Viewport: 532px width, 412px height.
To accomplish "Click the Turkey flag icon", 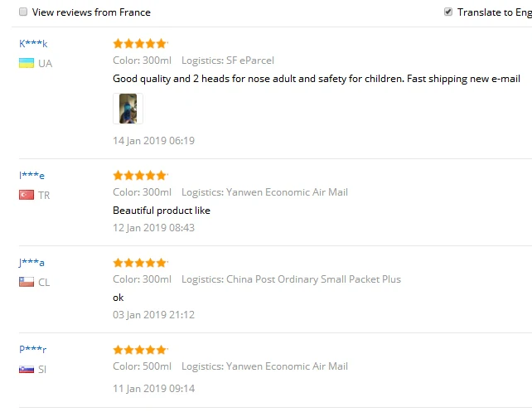I will click(x=27, y=195).
